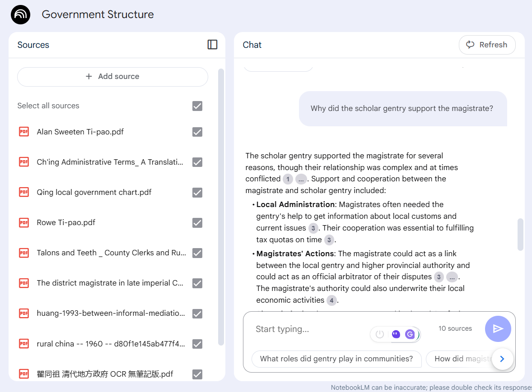Open the 瞿同祖 清代地方政府 OCR source name
Image resolution: width=532 pixels, height=392 pixels.
[105, 374]
